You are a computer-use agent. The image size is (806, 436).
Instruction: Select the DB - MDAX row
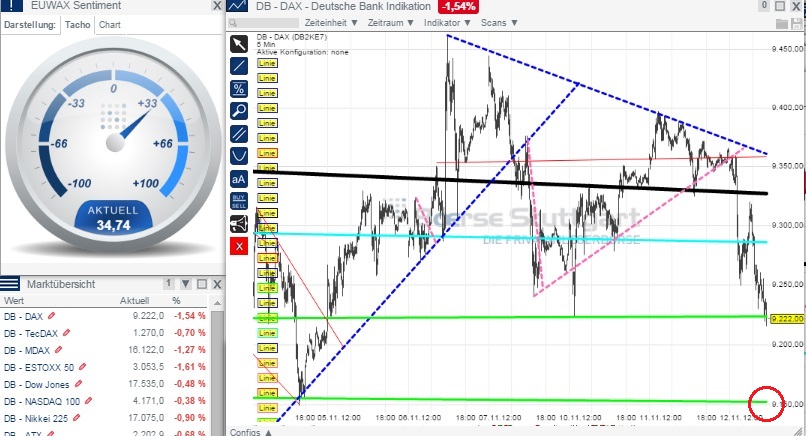point(105,350)
